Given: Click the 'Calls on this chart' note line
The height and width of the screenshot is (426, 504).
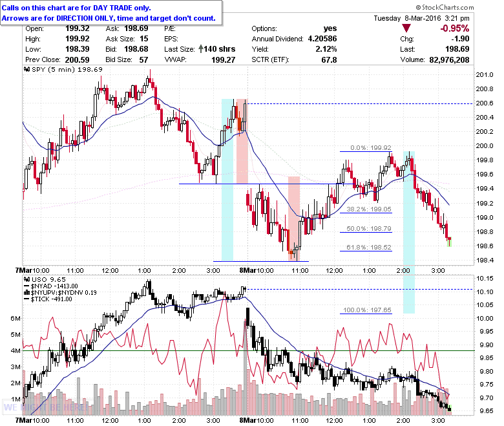Looking at the screenshot, I should click(x=76, y=8).
